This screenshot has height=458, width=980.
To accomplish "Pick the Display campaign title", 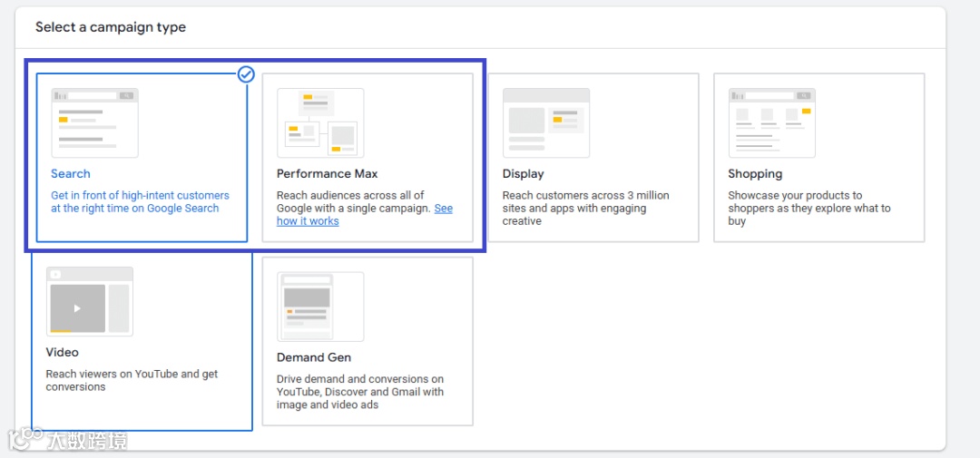I will (x=524, y=174).
